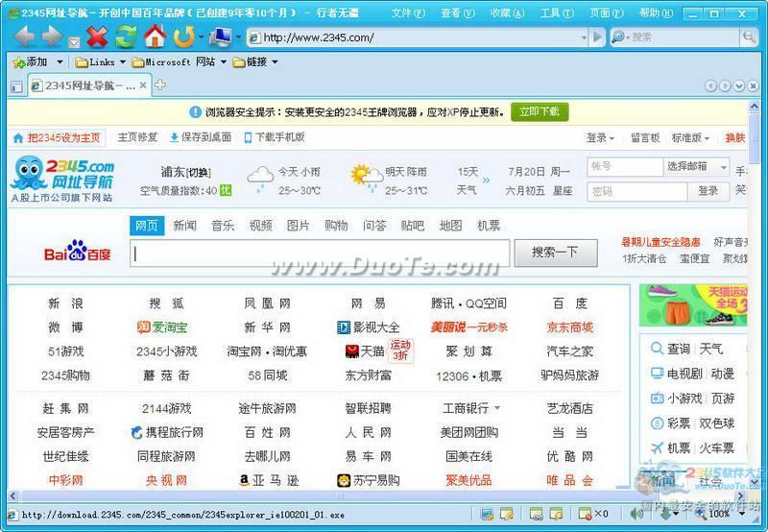Open the 标准版 dropdown
The width and height of the screenshot is (768, 532).
pyautogui.click(x=690, y=138)
